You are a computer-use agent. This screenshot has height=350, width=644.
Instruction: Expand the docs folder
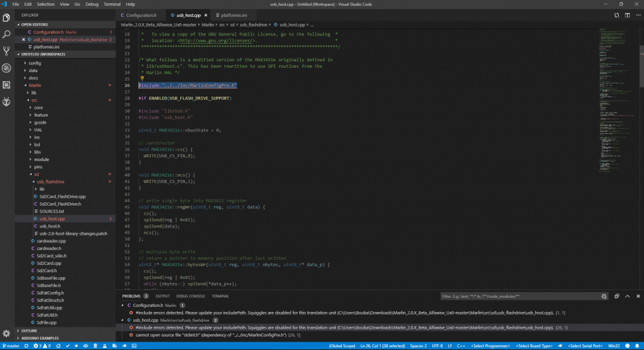point(33,78)
